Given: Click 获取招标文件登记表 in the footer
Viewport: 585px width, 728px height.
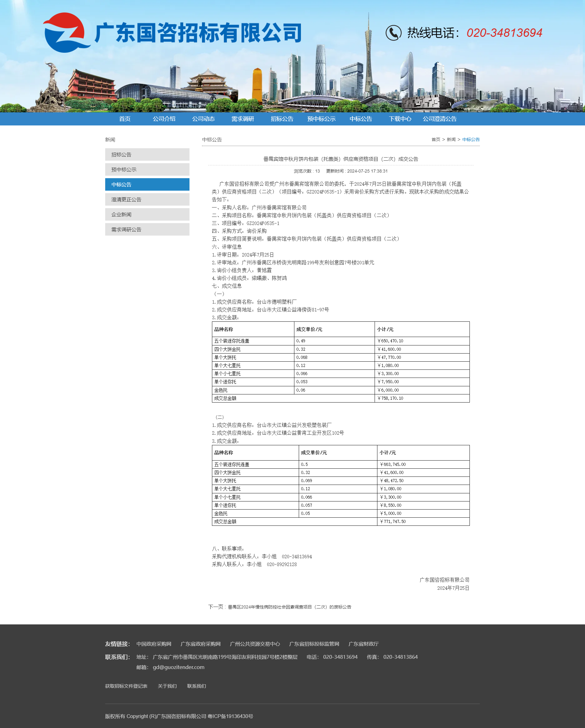Looking at the screenshot, I should (x=126, y=686).
